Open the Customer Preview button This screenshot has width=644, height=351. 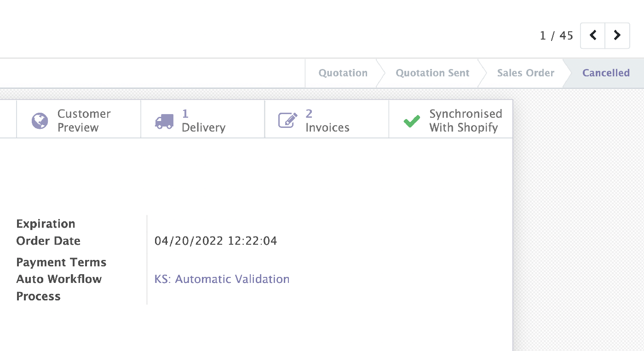pos(79,120)
